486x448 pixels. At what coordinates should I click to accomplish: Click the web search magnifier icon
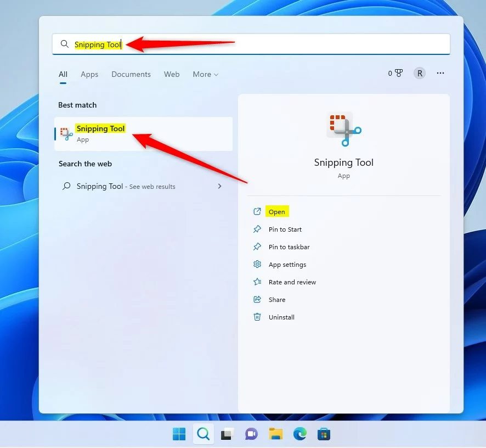click(x=66, y=186)
